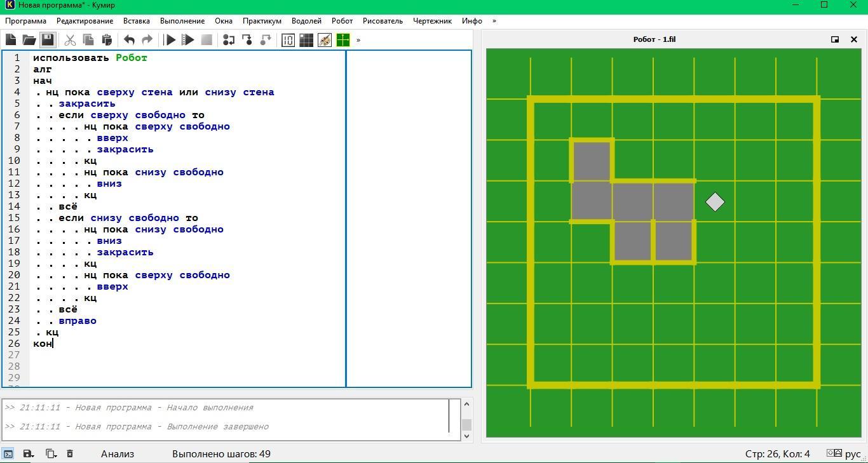Open the Робот menu
The image size is (868, 463).
(342, 21)
